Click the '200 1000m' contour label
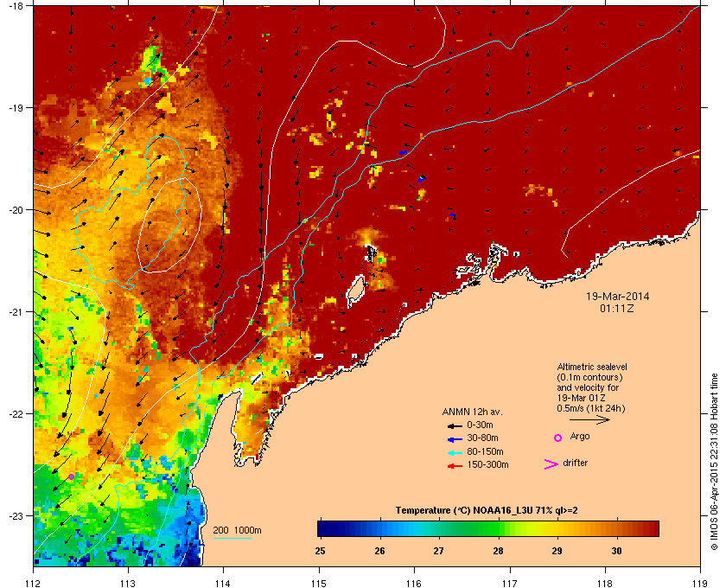Image resolution: width=726 pixels, height=588 pixels. pyautogui.click(x=237, y=530)
